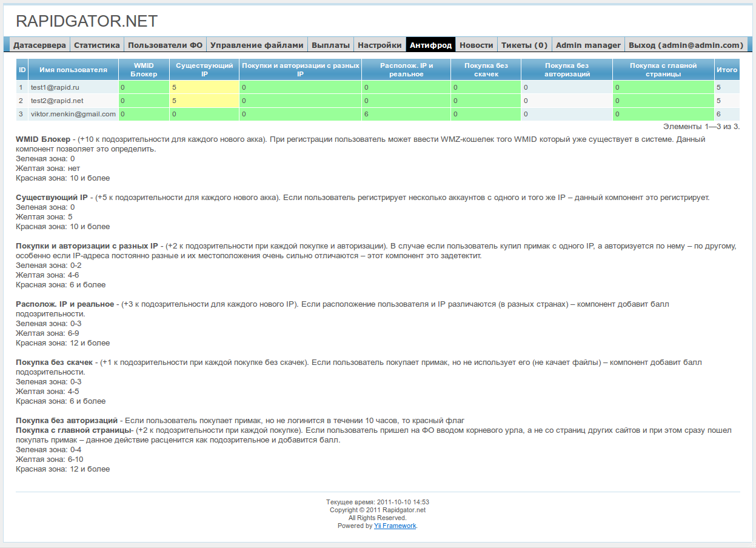Sort by Существующий IP column header
756x548 pixels.
[x=204, y=70]
